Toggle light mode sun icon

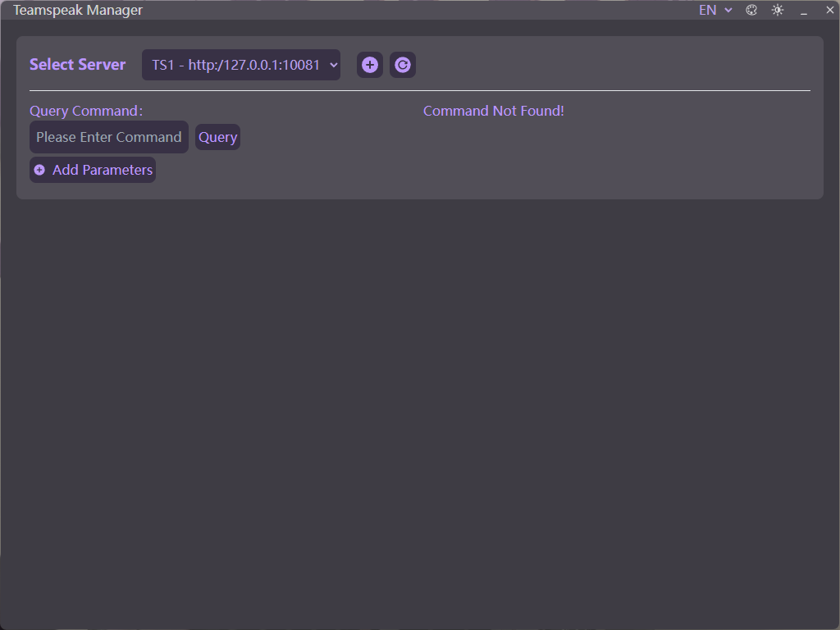[778, 10]
